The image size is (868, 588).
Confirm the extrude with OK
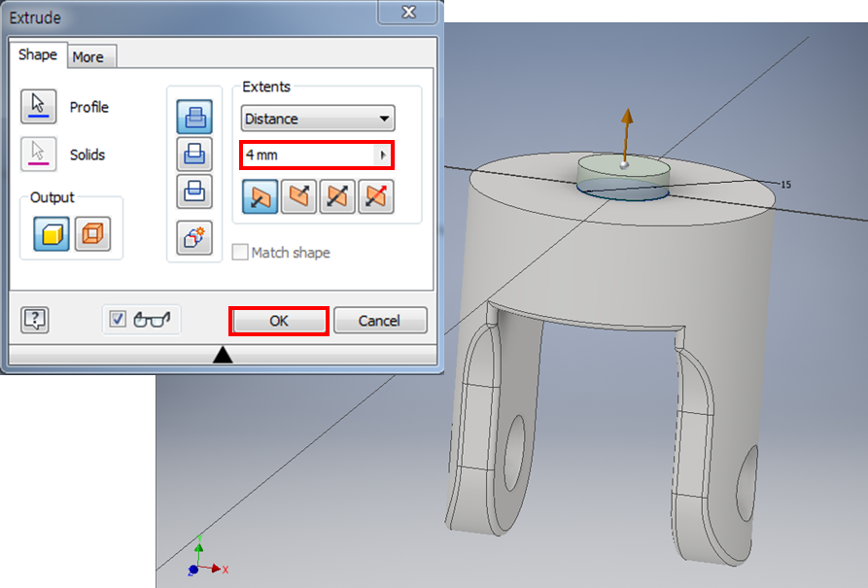click(279, 321)
